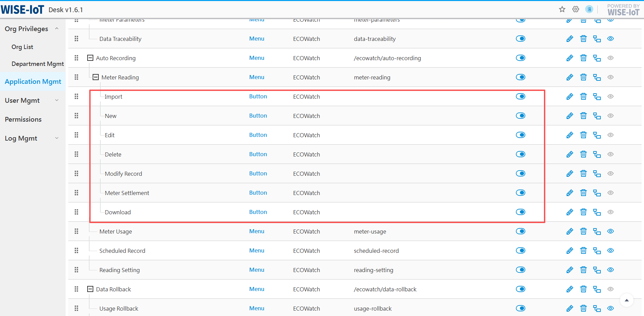Toggle the enable switch for Auto Recording

520,58
